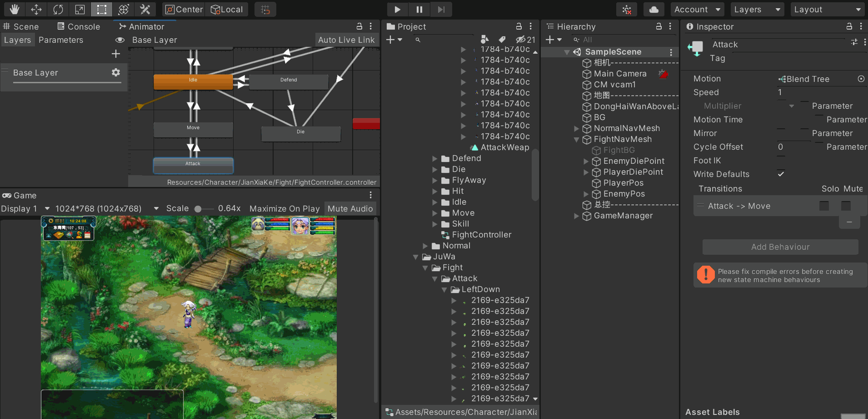Select the Die state node

pos(301,134)
